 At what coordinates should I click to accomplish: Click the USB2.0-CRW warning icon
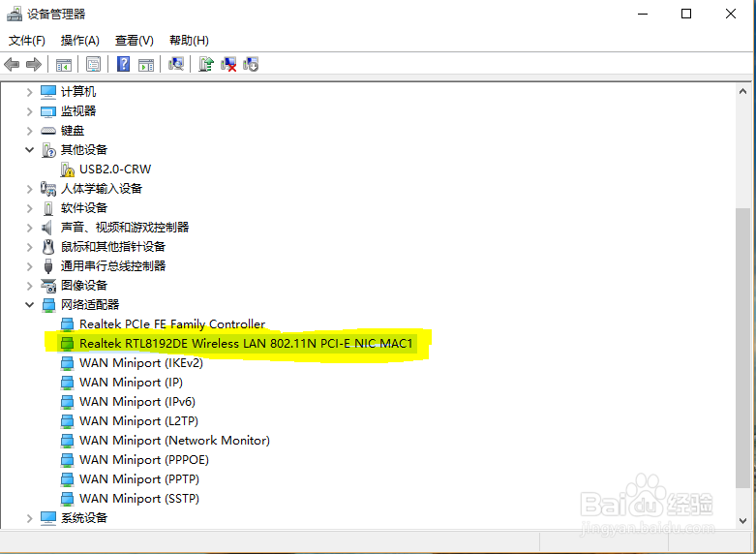(68, 169)
